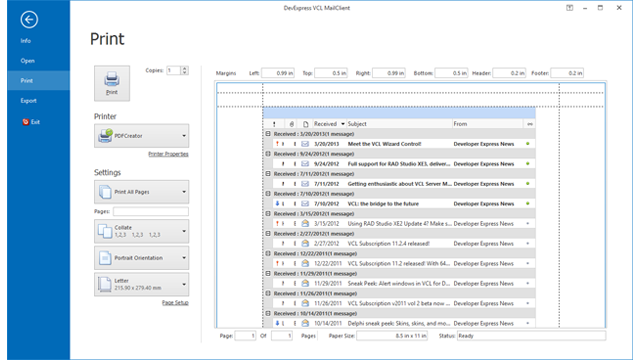640x360 pixels.
Task: Open the Print All Pages dropdown
Action: (142, 192)
